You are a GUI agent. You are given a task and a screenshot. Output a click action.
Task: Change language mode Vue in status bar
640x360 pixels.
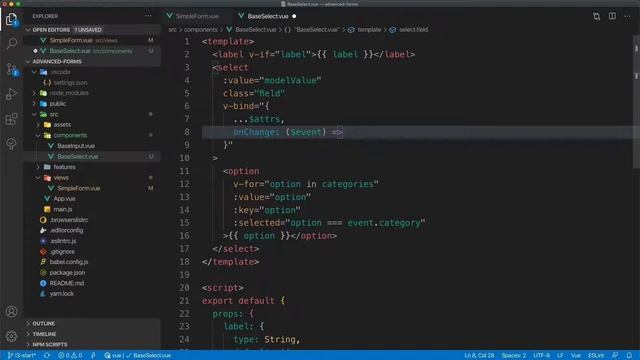[x=576, y=356]
